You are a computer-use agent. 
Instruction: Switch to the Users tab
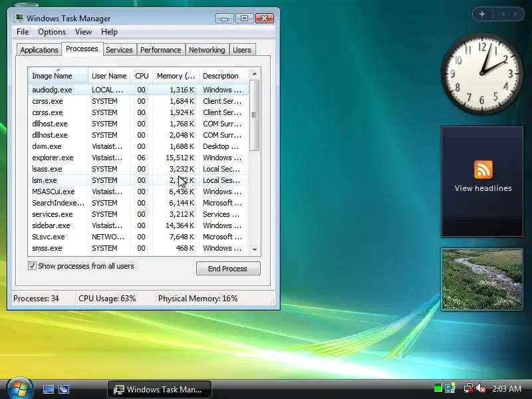tap(242, 50)
